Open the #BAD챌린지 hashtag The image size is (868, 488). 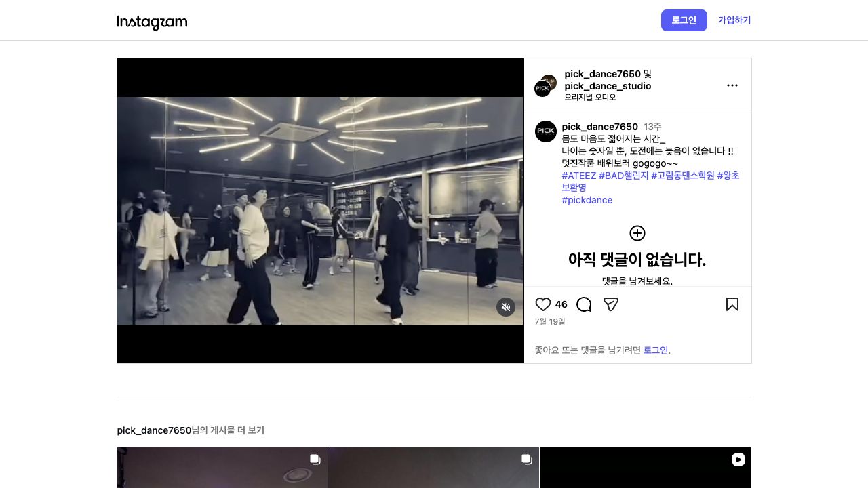(624, 176)
